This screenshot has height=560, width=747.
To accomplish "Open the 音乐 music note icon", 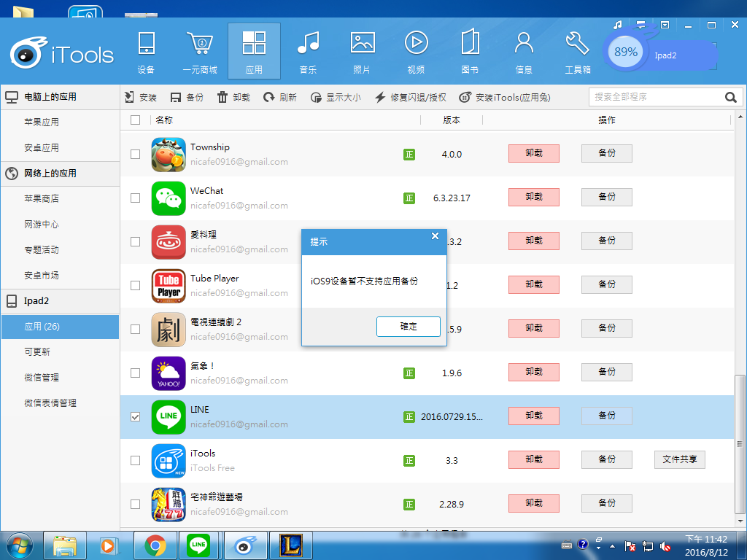I will tap(308, 42).
